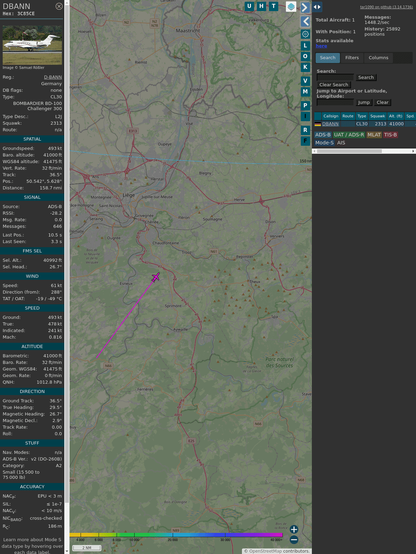The width and height of the screenshot is (416, 554).
Task: Toggle MLAT source filter
Action: pyautogui.click(x=374, y=135)
